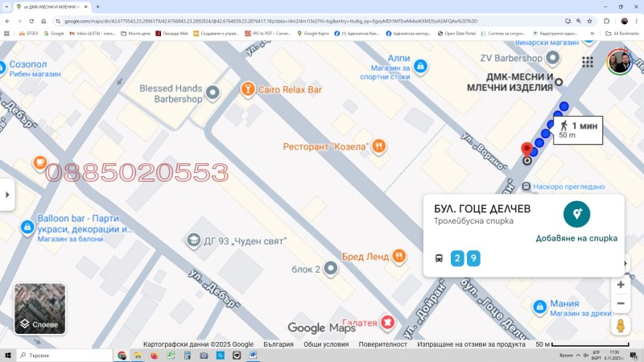Open the Chrome tab search dropdown
Image resolution: width=644 pixels, height=362 pixels.
click(6, 7)
